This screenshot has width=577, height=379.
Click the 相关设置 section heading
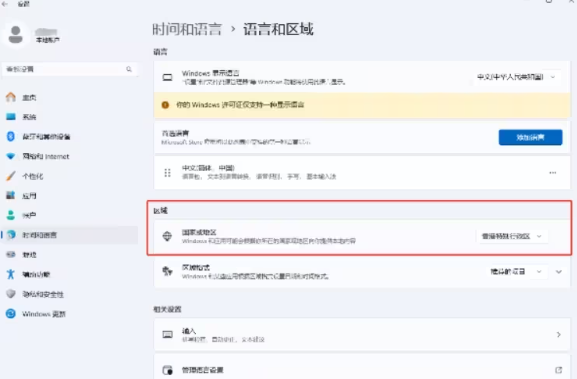pos(167,309)
